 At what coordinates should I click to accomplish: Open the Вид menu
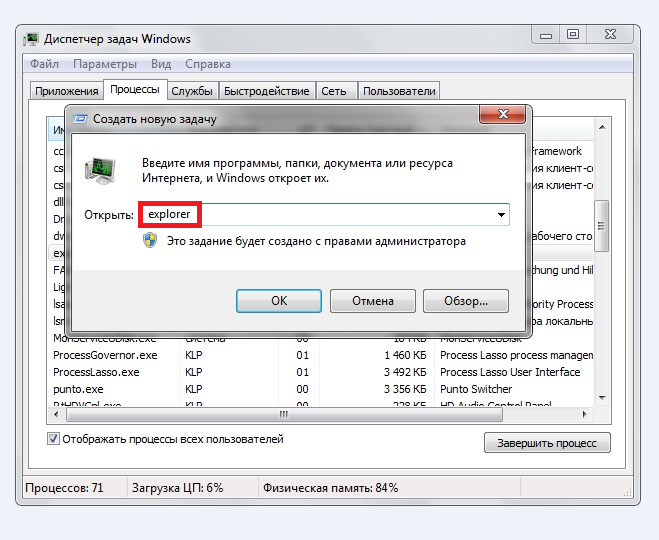coord(161,64)
